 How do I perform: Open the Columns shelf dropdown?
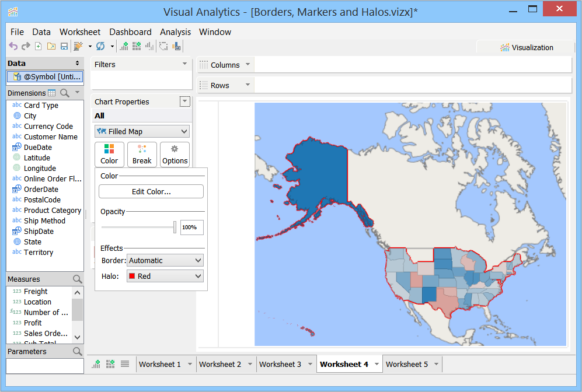tap(248, 64)
